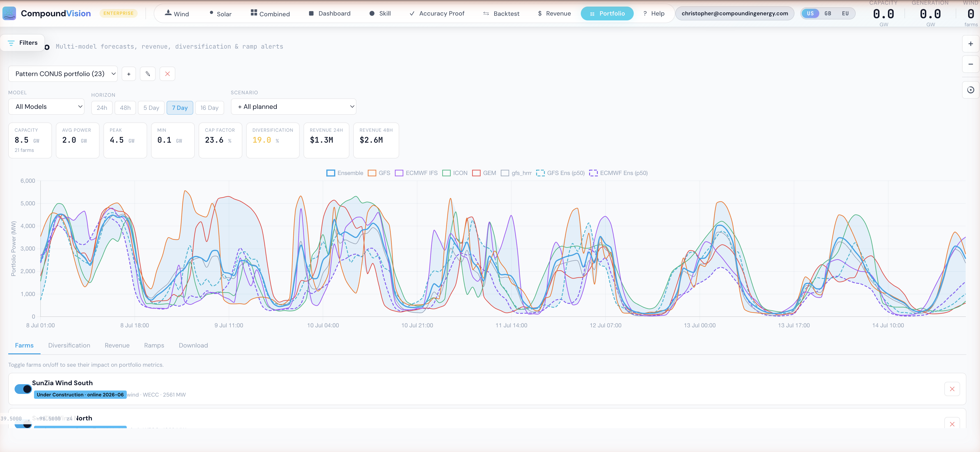Open the All Models dropdown

click(46, 107)
